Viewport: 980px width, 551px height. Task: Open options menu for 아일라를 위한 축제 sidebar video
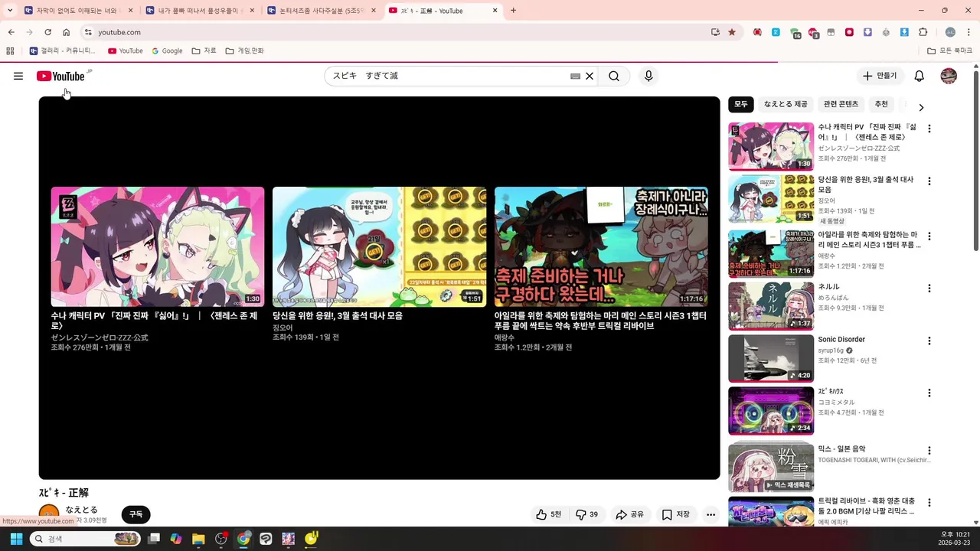(929, 236)
